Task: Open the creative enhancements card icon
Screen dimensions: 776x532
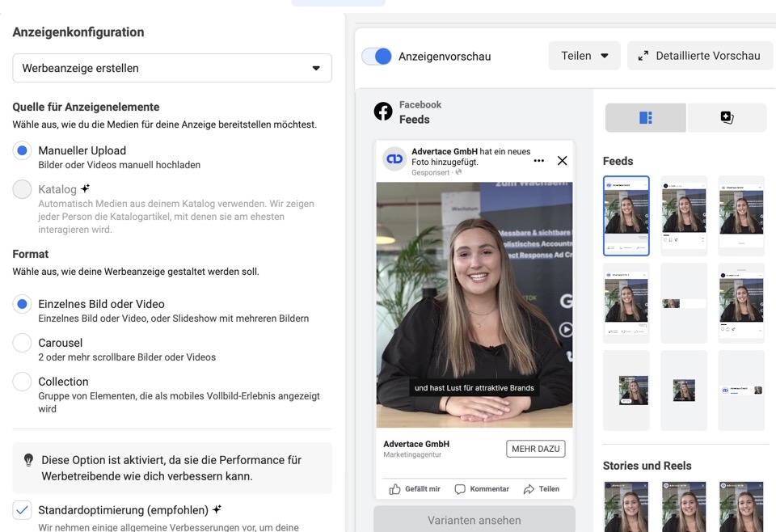Action: [725, 117]
